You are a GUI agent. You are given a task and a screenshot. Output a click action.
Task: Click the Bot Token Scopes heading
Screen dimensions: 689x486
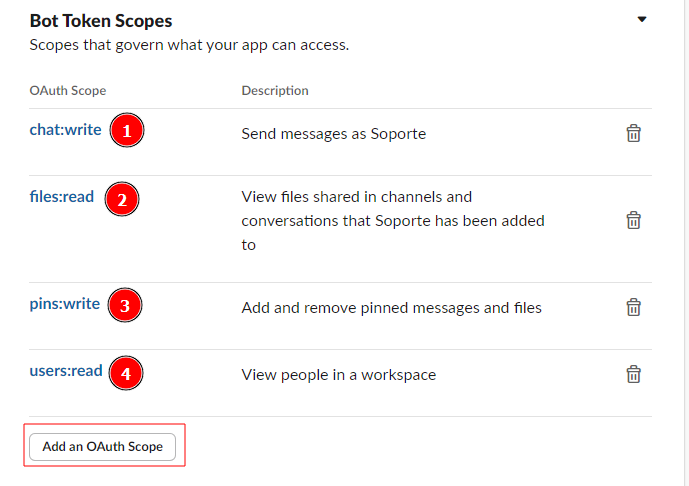pyautogui.click(x=101, y=21)
